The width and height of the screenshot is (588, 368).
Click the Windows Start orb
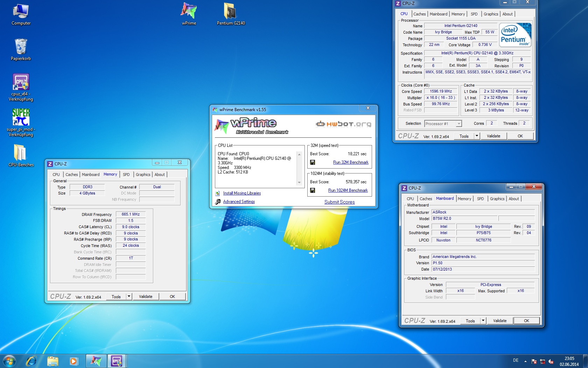pos(9,361)
